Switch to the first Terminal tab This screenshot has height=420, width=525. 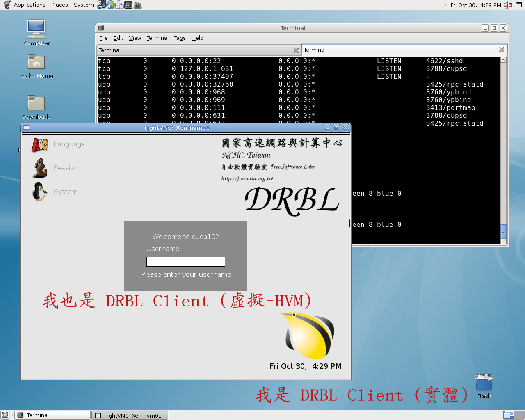click(x=199, y=50)
